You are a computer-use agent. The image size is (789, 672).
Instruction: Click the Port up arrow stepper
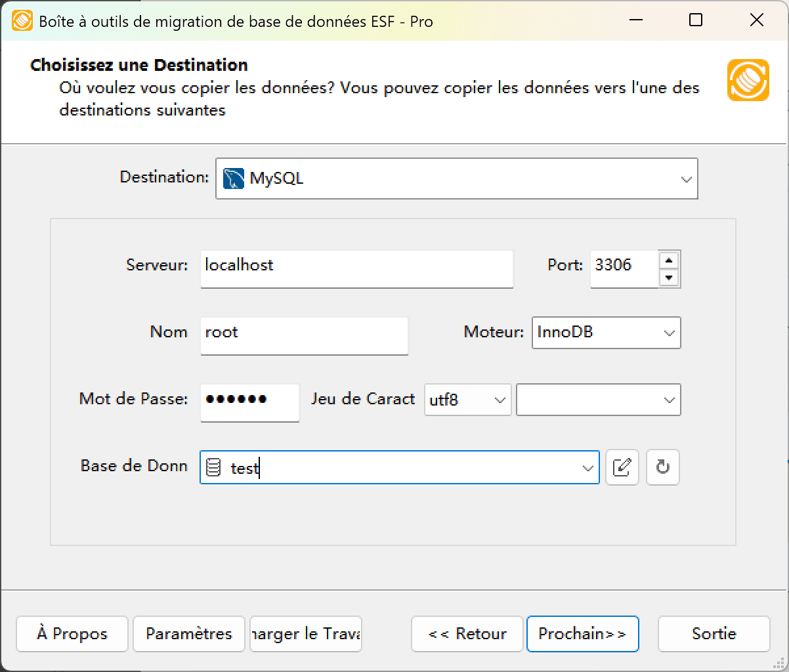[x=669, y=260]
